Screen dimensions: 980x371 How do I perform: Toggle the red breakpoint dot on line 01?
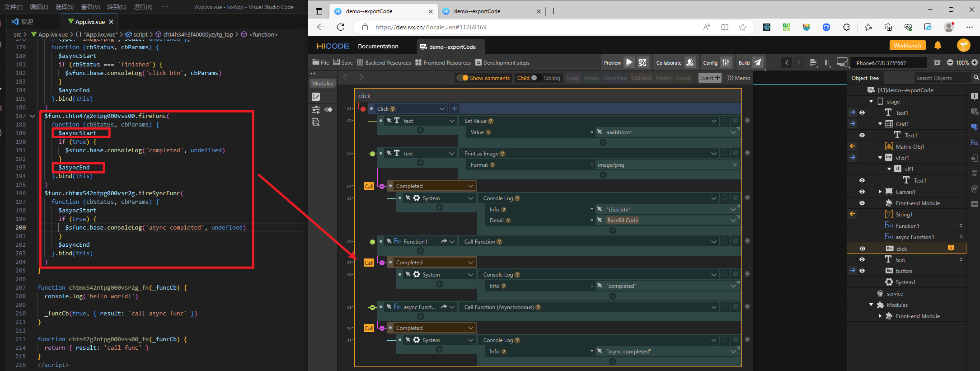pyautogui.click(x=363, y=109)
